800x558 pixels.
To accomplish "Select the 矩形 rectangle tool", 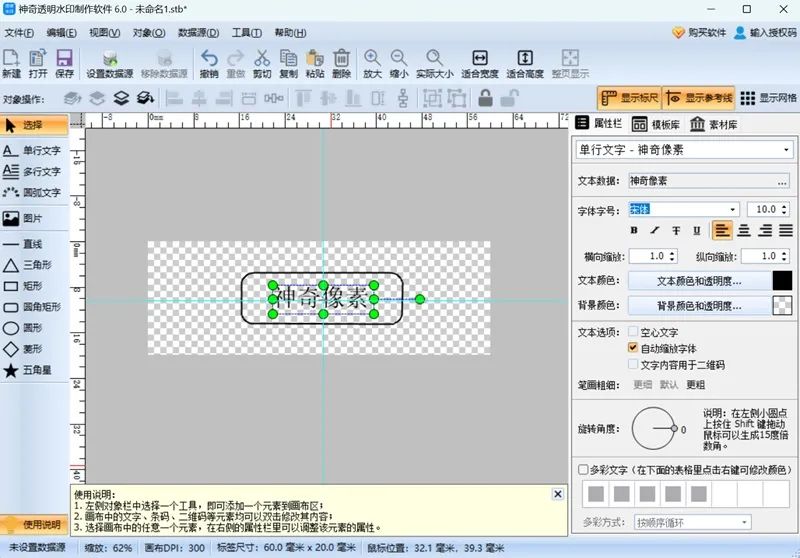I will pyautogui.click(x=22, y=286).
